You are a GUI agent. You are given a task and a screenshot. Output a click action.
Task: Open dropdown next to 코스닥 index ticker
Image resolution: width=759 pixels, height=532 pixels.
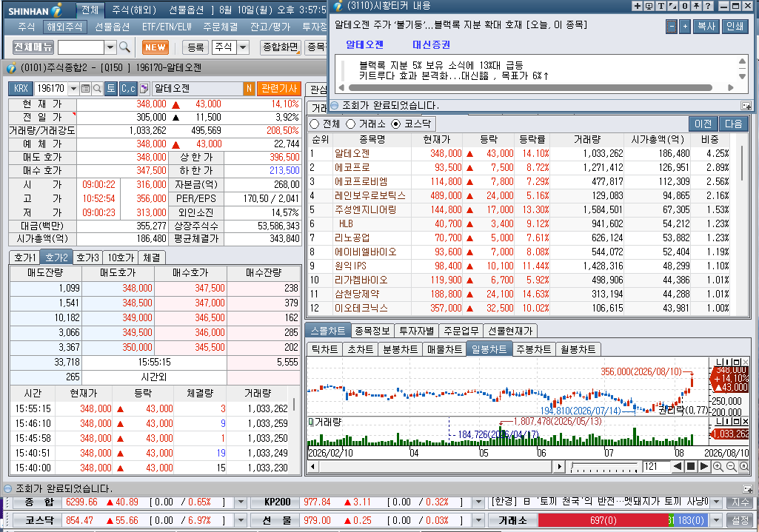(241, 520)
